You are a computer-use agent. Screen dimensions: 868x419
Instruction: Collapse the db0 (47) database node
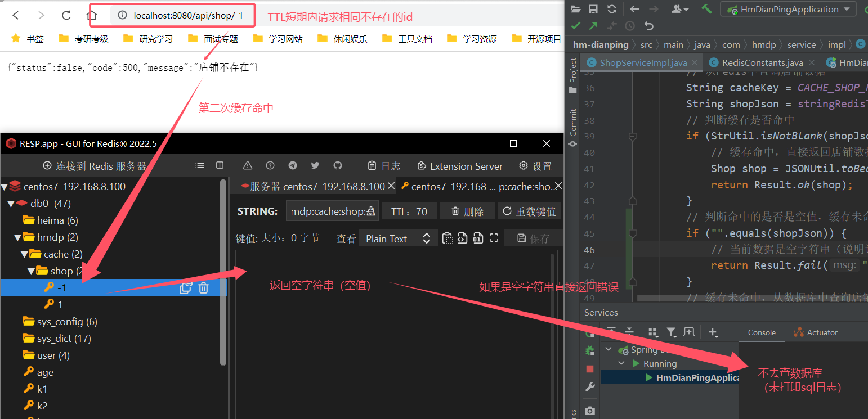click(x=10, y=204)
